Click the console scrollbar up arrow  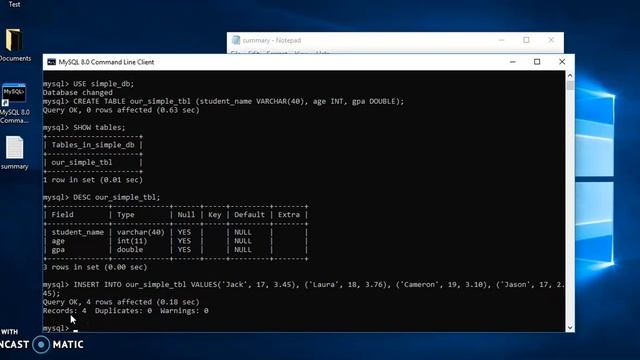coord(570,76)
